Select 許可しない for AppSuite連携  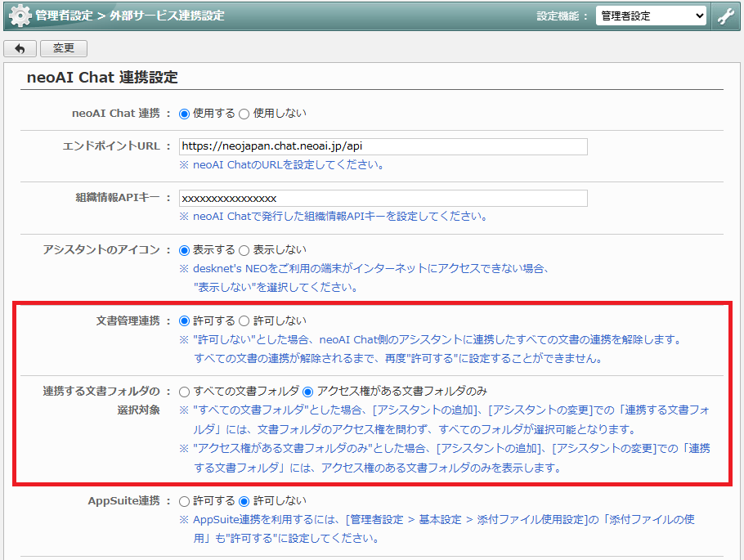pyautogui.click(x=244, y=501)
